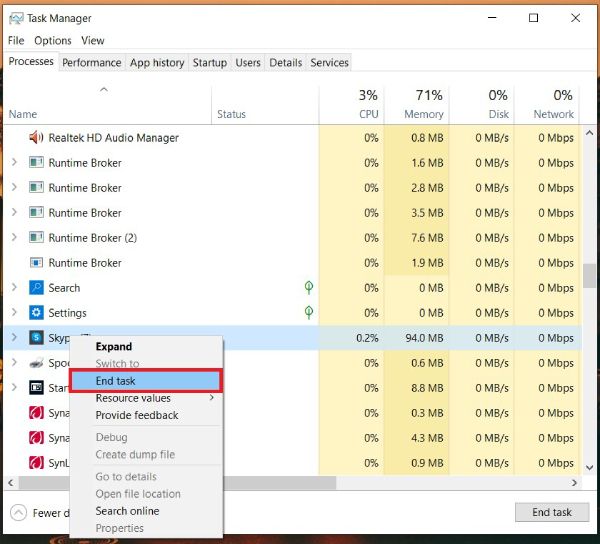Click the green leaf status icon for Settings
Viewport: 600px width, 544px height.
click(x=309, y=313)
